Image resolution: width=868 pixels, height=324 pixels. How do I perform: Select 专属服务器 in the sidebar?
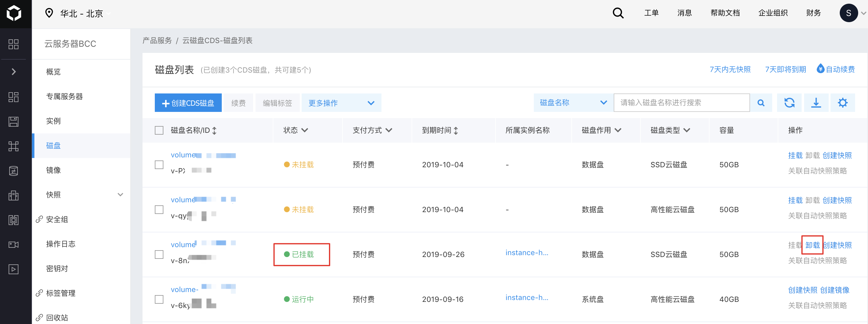coord(81,97)
